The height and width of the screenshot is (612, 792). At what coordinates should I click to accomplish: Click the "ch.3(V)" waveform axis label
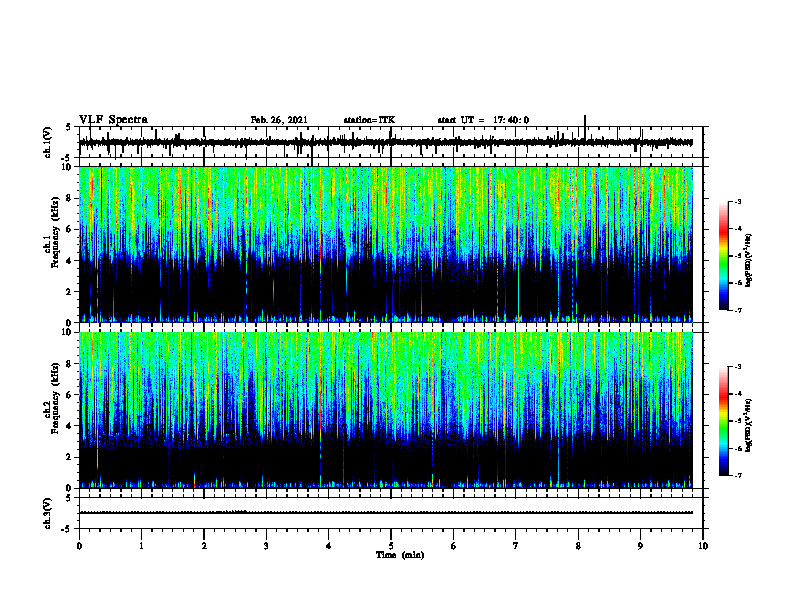48,514
